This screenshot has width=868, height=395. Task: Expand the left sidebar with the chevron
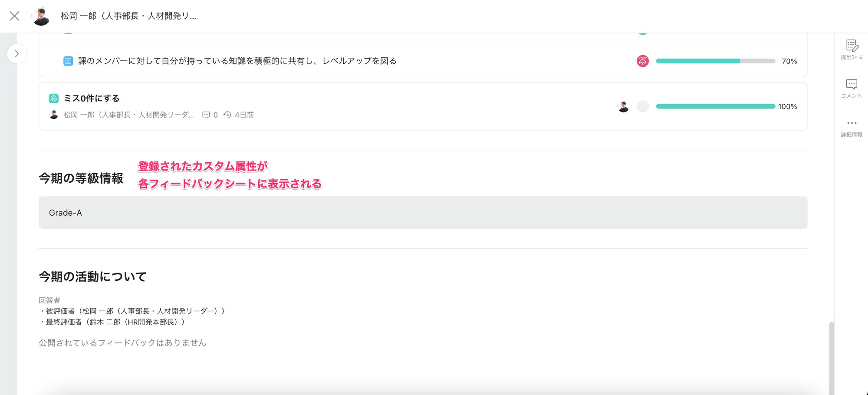pyautogui.click(x=17, y=54)
